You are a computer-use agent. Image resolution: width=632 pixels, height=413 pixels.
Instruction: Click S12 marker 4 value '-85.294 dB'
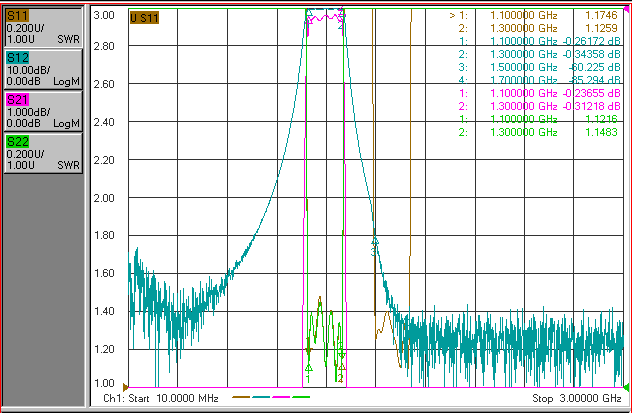coord(594,80)
